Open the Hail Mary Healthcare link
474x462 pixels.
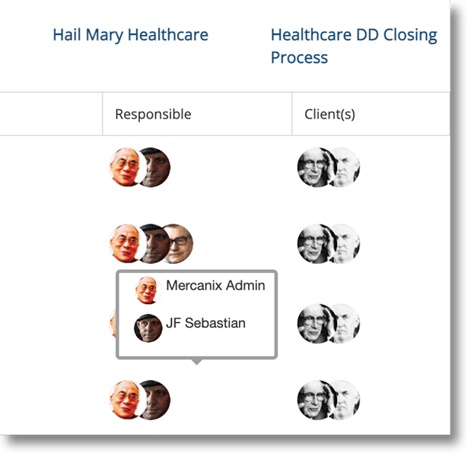point(130,35)
